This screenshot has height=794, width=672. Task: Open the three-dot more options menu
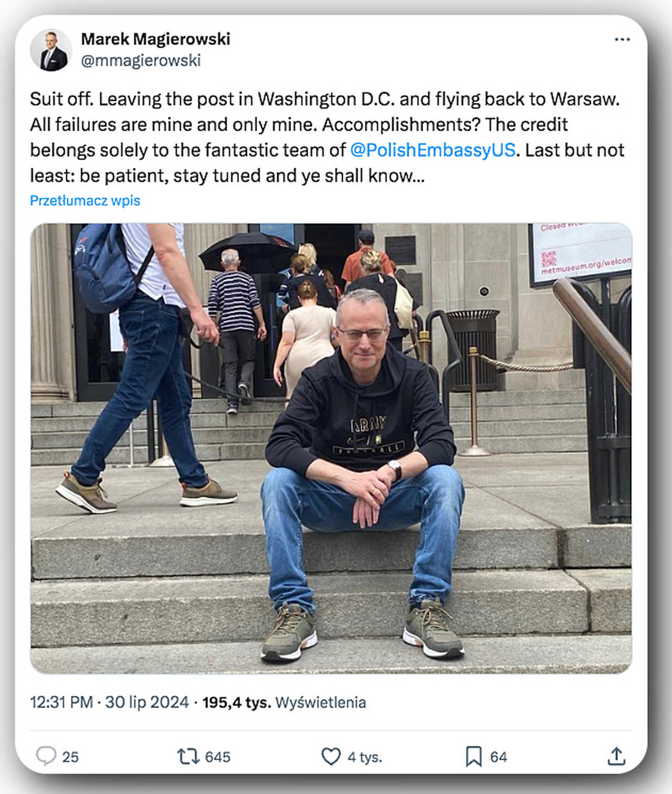622,39
